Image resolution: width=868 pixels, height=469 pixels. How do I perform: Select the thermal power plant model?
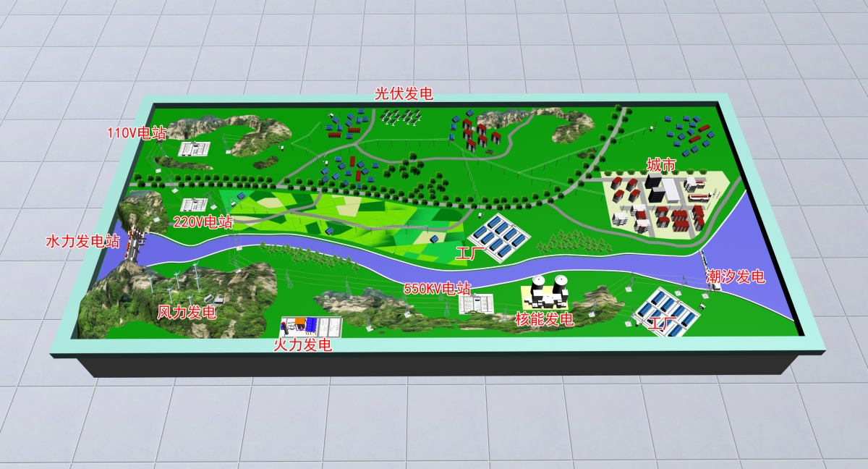tap(310, 326)
